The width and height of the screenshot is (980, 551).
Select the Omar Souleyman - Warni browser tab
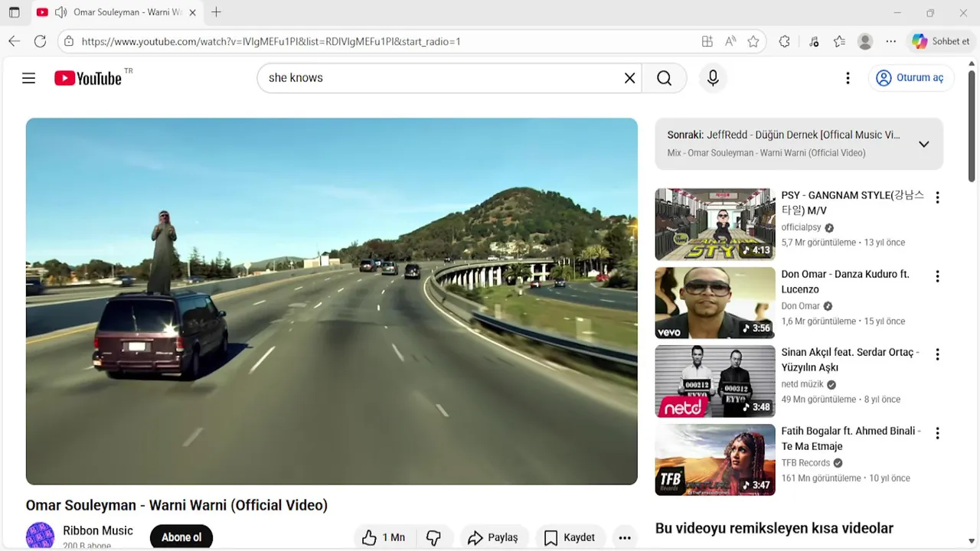pyautogui.click(x=116, y=12)
